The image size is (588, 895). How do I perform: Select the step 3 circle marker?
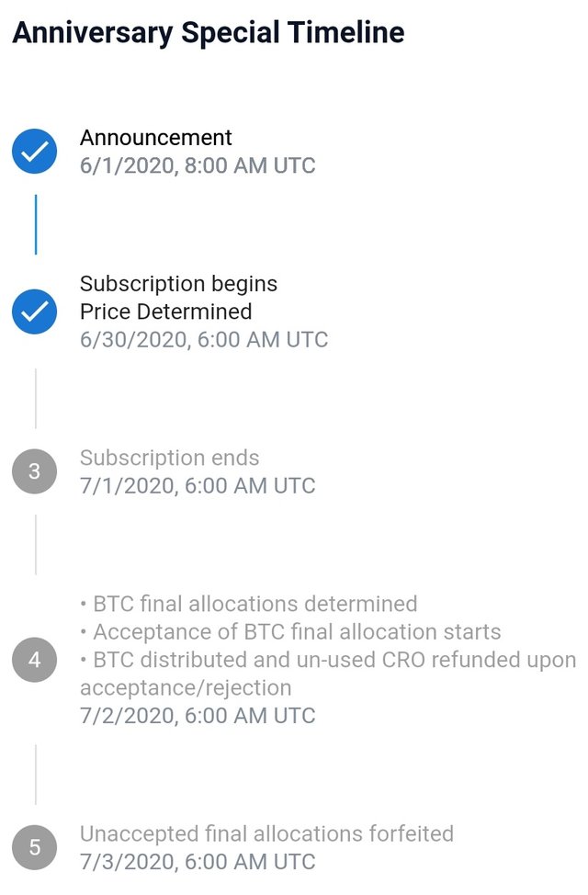coord(34,471)
